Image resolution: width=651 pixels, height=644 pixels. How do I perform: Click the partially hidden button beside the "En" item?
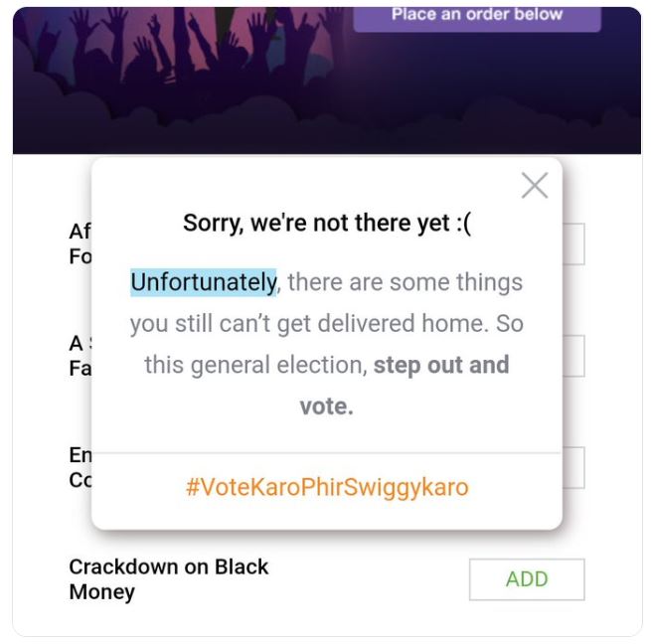coord(573,468)
